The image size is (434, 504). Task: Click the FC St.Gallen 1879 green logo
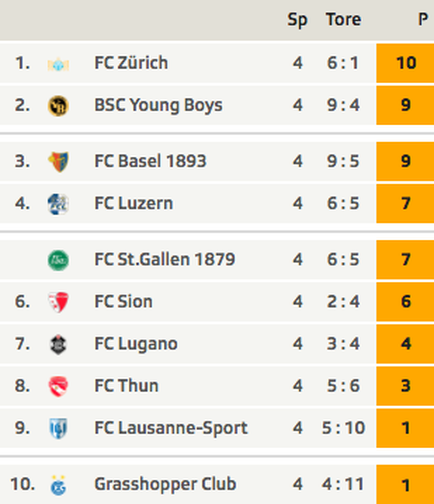tap(58, 260)
